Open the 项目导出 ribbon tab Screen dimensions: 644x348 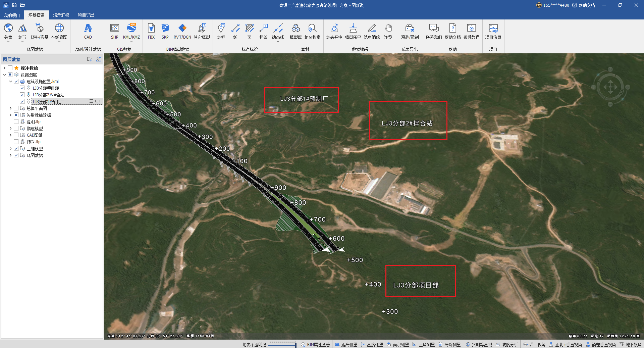tap(86, 15)
